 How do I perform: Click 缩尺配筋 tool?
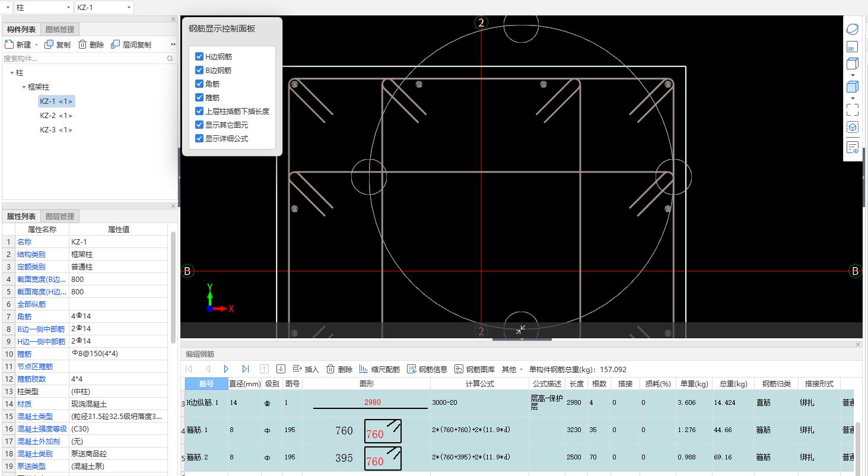click(380, 369)
